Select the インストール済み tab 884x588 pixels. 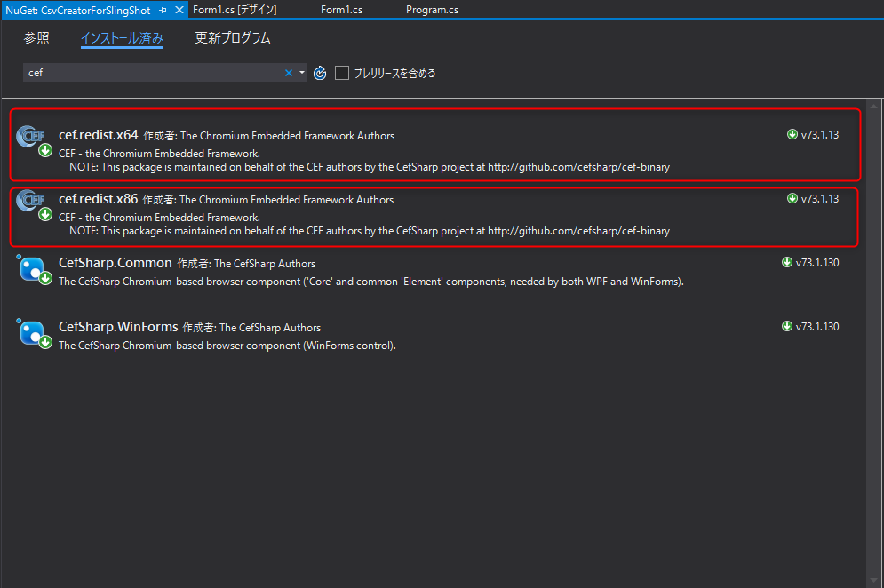[122, 38]
